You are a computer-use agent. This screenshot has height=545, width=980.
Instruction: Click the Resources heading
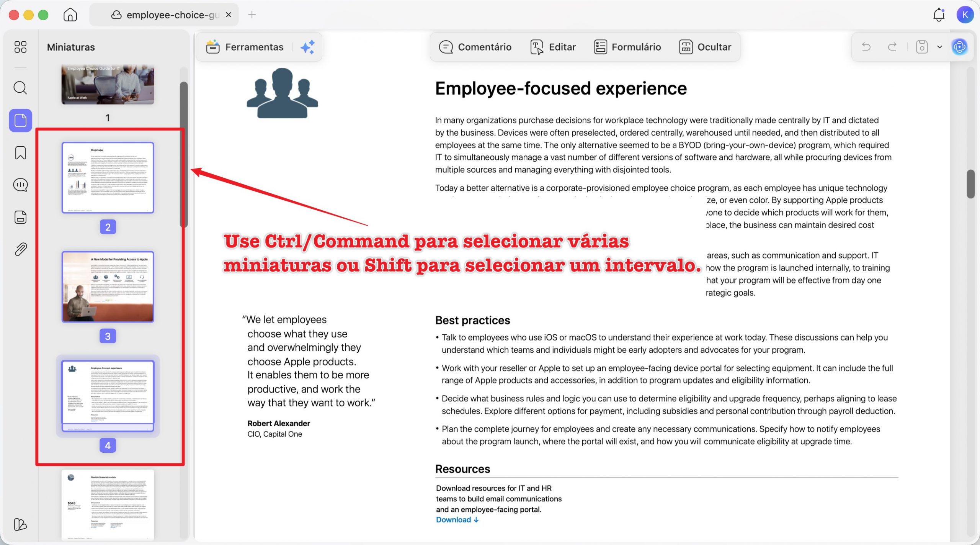(x=462, y=469)
